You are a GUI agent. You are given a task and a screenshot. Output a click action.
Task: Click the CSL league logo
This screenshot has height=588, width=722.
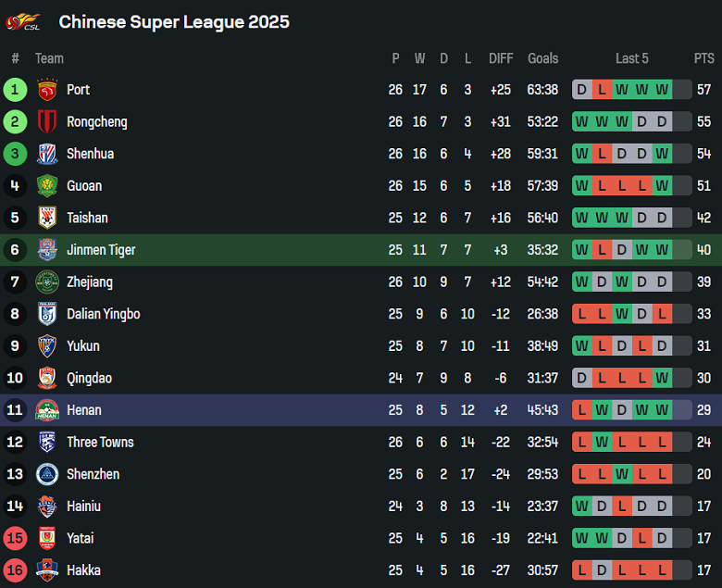tap(23, 21)
